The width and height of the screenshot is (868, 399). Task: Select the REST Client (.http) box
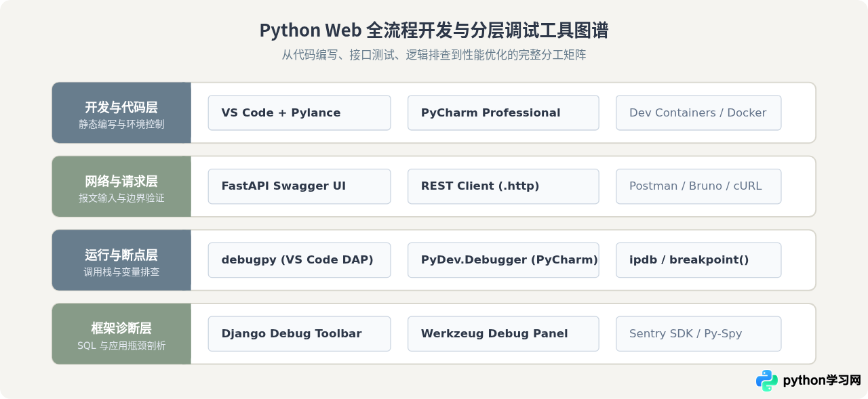pos(503,186)
